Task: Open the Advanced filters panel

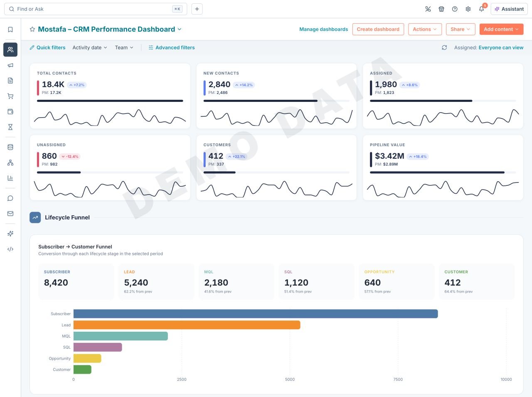Action: pyautogui.click(x=172, y=47)
